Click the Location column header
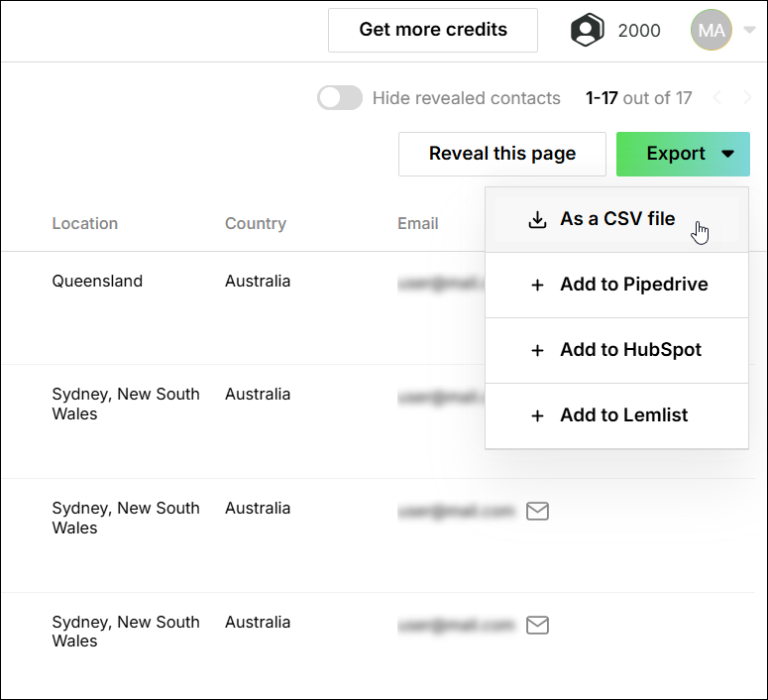This screenshot has height=700, width=768. coord(84,223)
